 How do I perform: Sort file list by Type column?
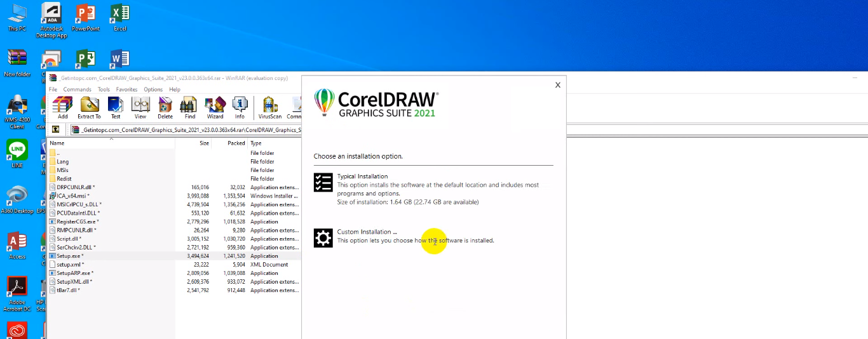[x=275, y=143]
